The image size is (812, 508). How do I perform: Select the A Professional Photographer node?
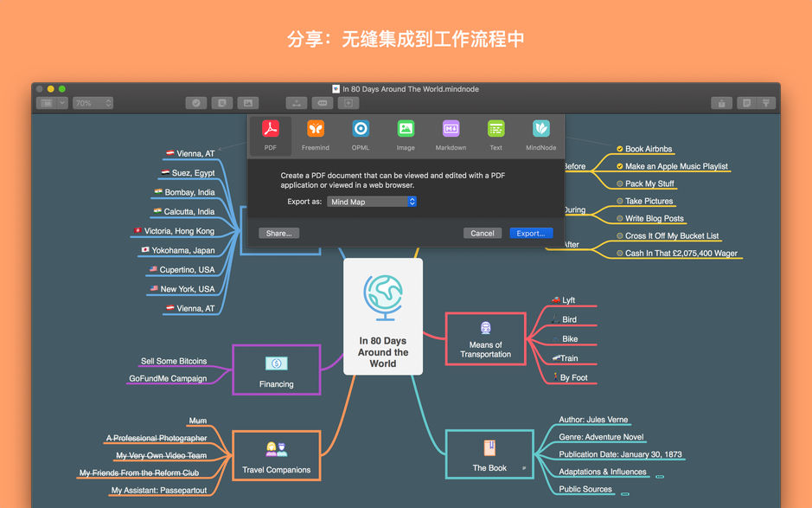point(157,438)
